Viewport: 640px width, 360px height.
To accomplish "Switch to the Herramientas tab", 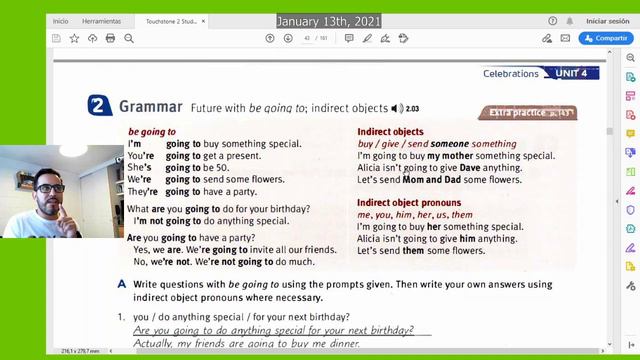I will 101,21.
